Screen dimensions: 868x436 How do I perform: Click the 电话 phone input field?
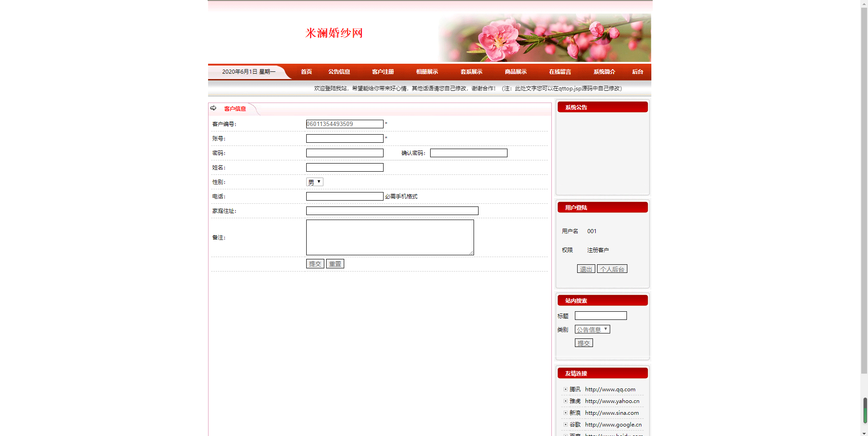tap(345, 196)
